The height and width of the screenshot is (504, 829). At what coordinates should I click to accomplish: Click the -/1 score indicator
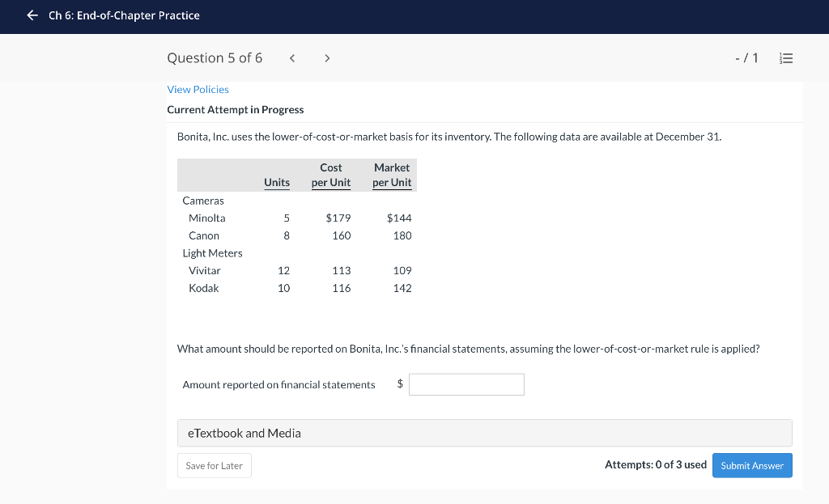(746, 58)
